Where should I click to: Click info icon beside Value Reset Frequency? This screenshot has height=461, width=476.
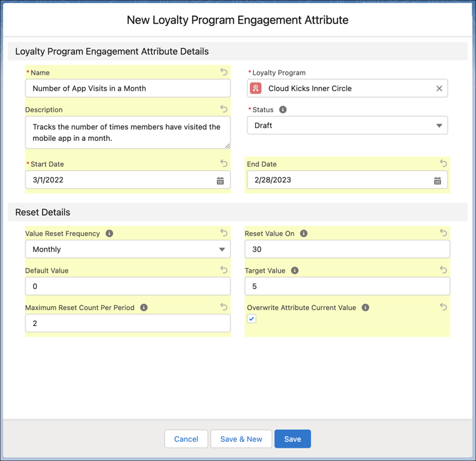point(109,233)
